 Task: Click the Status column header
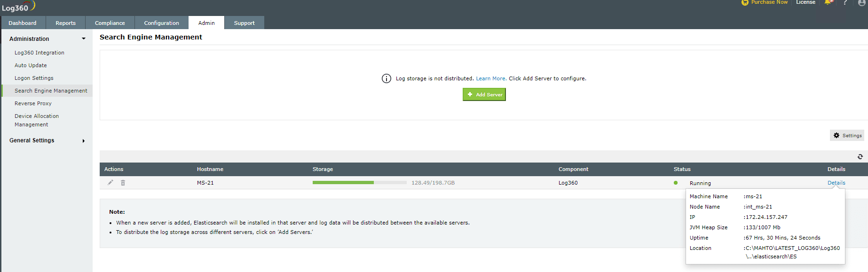pos(682,169)
